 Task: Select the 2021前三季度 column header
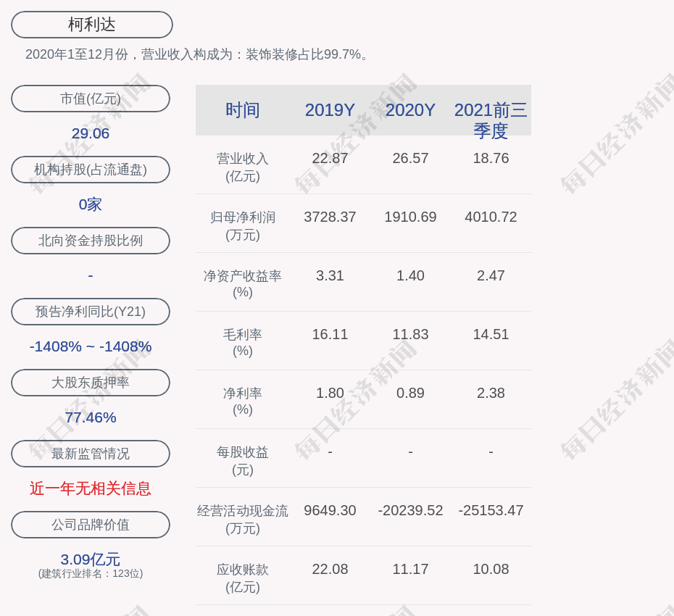[491, 120]
